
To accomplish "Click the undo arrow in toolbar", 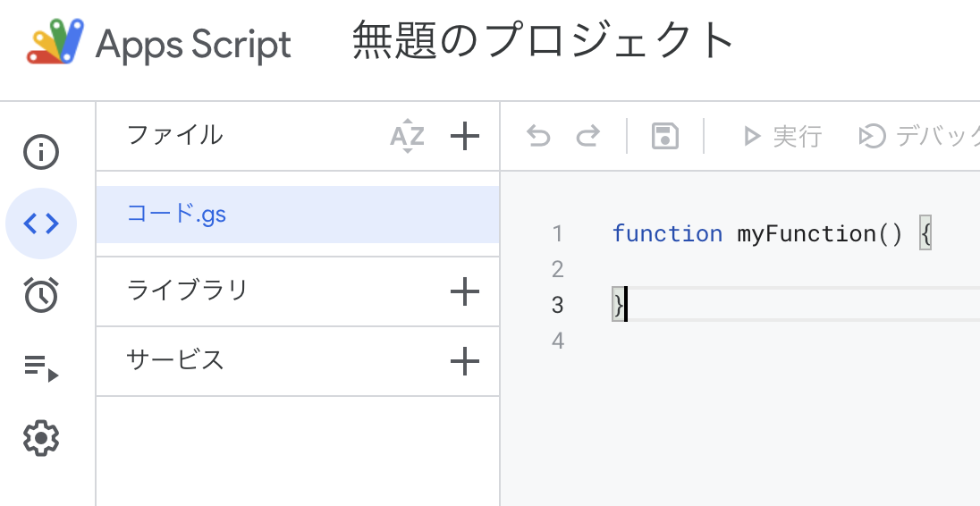I will [x=538, y=136].
